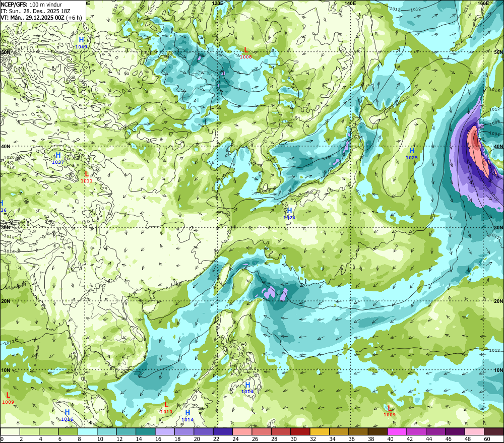The height and width of the screenshot is (443, 504).
Task: Pick the dark maroon swatch after 60
Action: click(494, 431)
